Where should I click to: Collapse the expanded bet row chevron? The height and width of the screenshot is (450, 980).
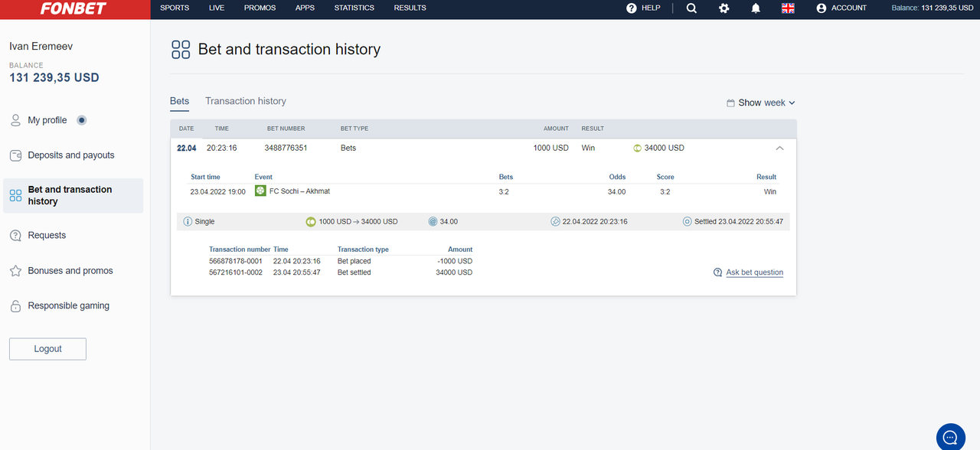(x=779, y=148)
